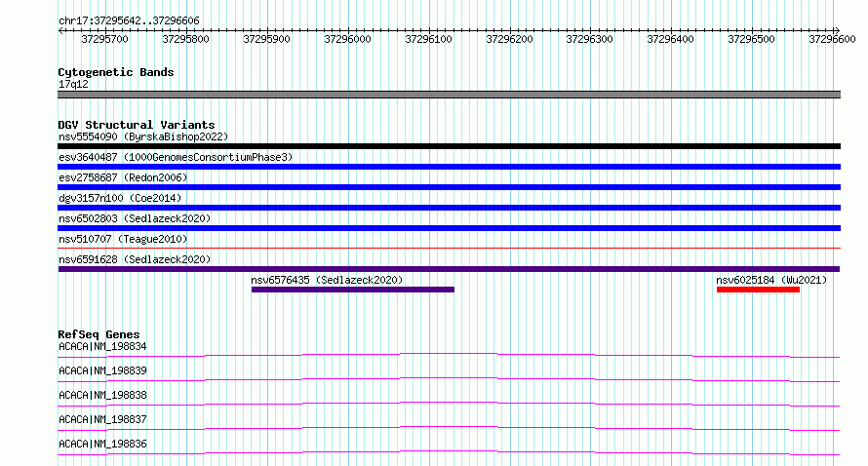
Task: Open variant nsv6025184 (Wu2021) label
Action: click(x=771, y=280)
